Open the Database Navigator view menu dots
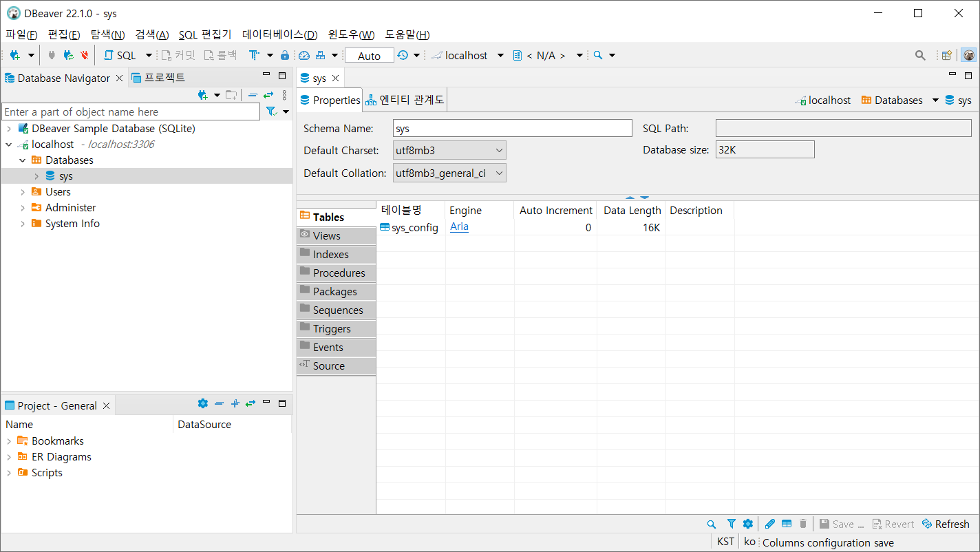Viewport: 980px width, 552px height. click(x=284, y=95)
